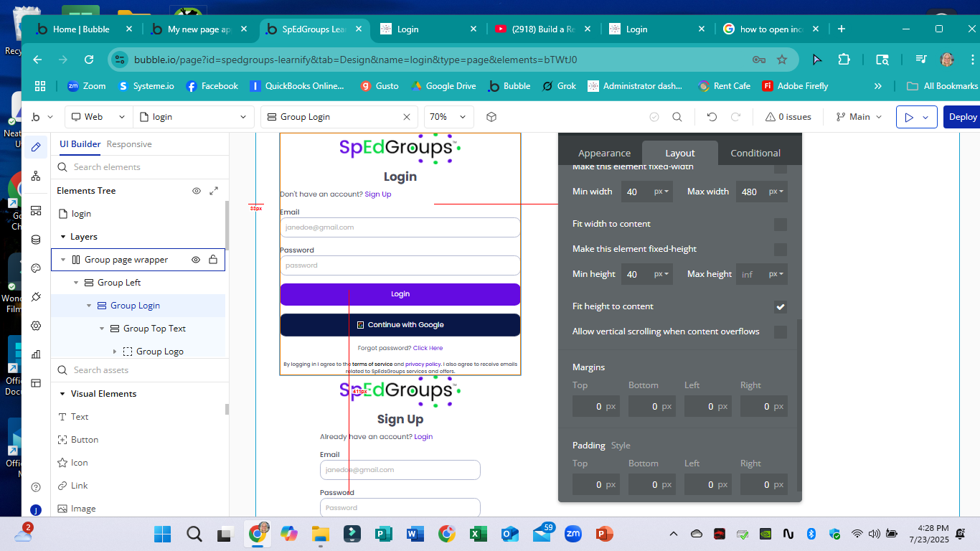Open the Logs chart icon in sidebar

[x=36, y=354]
